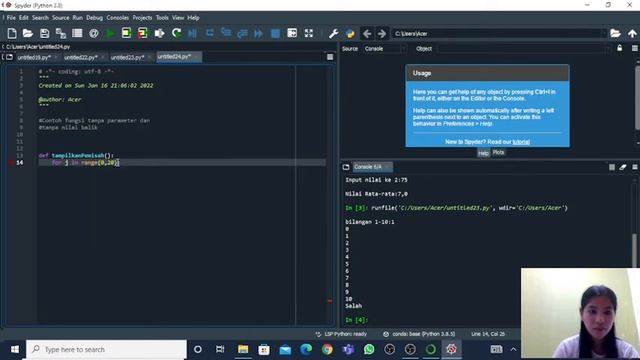Open the Search menu
The image size is (640, 360).
tap(40, 18)
